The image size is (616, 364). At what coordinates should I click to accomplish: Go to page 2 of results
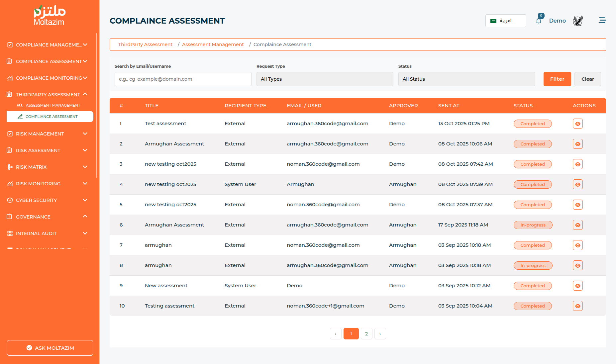(x=366, y=334)
